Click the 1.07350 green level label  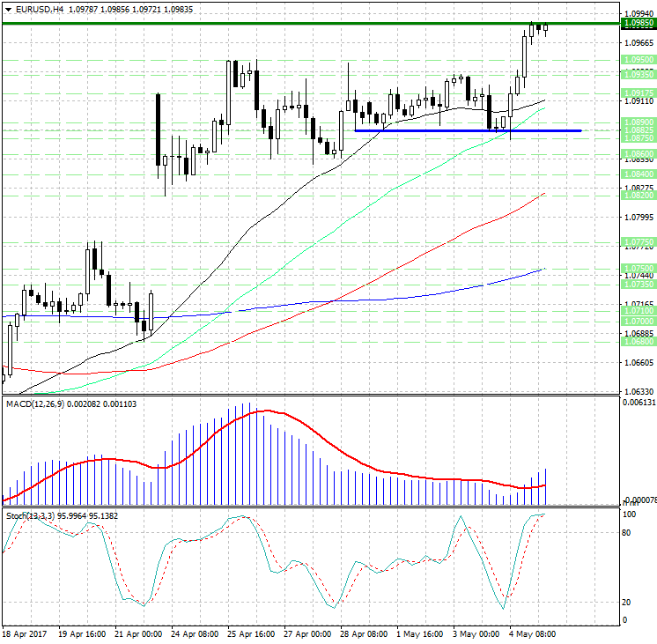click(x=639, y=285)
